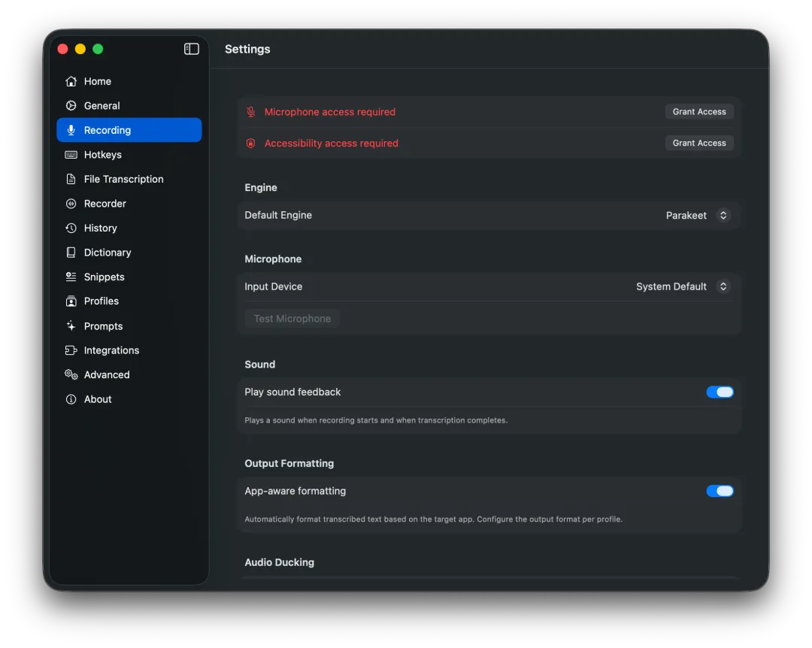Grant Access for accessibility permission
The image size is (812, 648).
tap(699, 143)
